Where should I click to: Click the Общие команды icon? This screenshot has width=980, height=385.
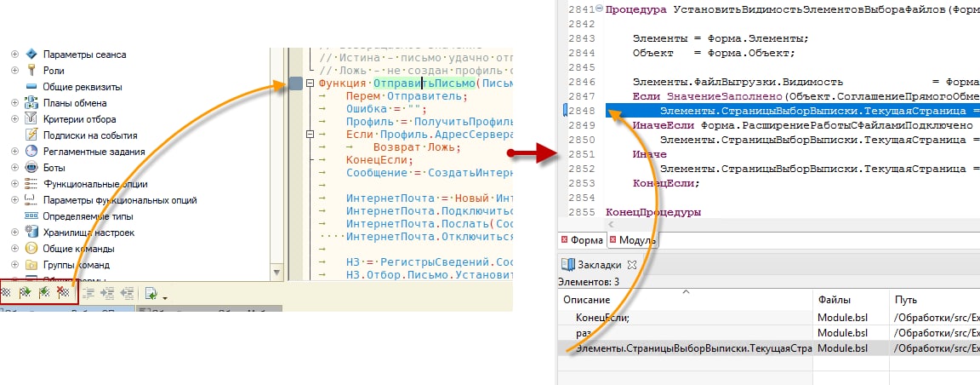click(31, 249)
